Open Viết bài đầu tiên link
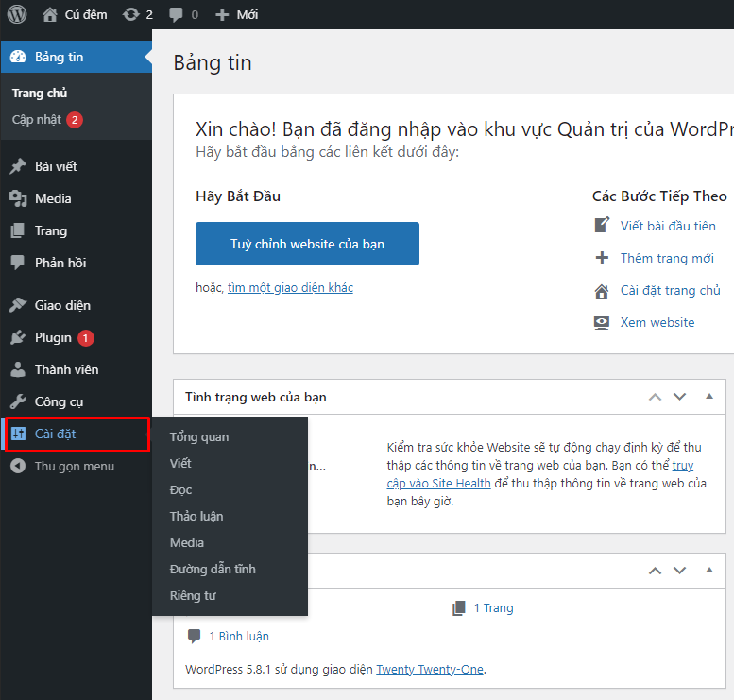The height and width of the screenshot is (700, 734). tap(668, 226)
